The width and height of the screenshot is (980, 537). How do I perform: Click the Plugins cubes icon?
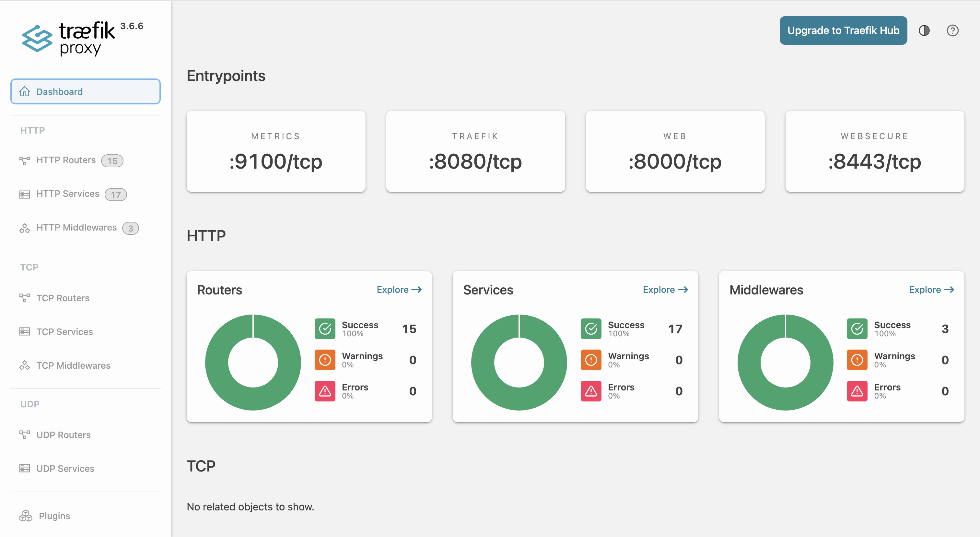click(26, 516)
